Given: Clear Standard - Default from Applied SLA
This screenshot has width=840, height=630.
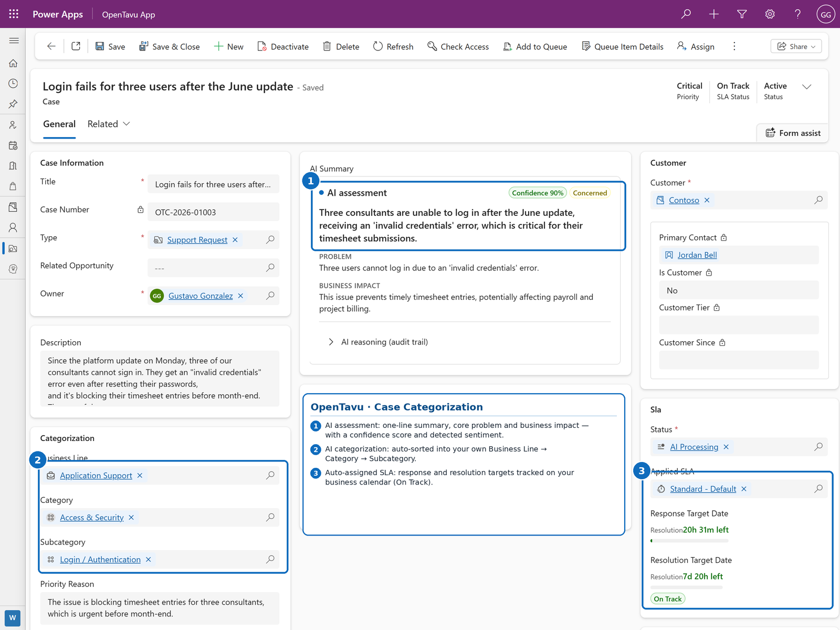Looking at the screenshot, I should pos(744,489).
